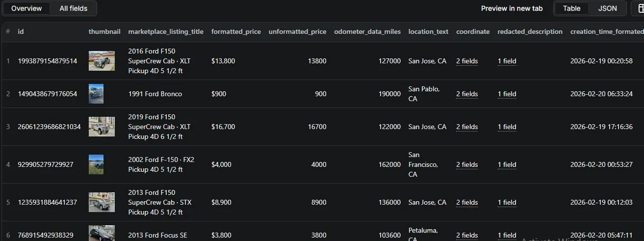This screenshot has width=644, height=241.
Task: Expand coordinate fields for 2002 Ford F-150
Action: [x=466, y=165]
